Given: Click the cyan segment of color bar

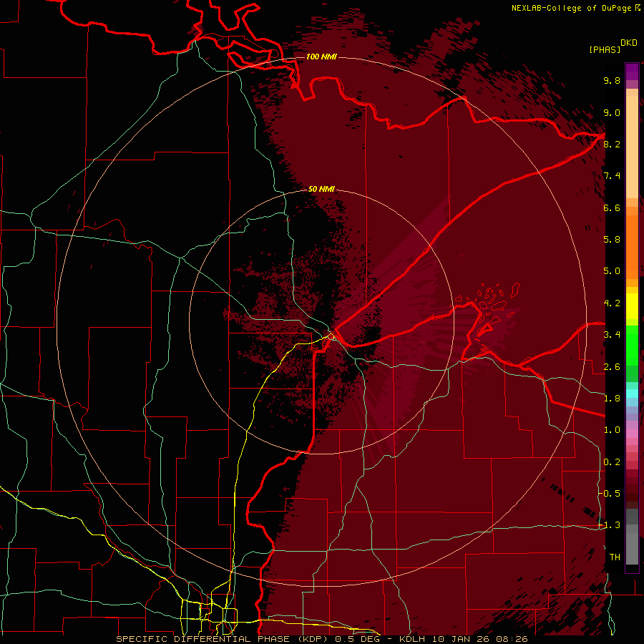Looking at the screenshot, I should coord(632,394).
